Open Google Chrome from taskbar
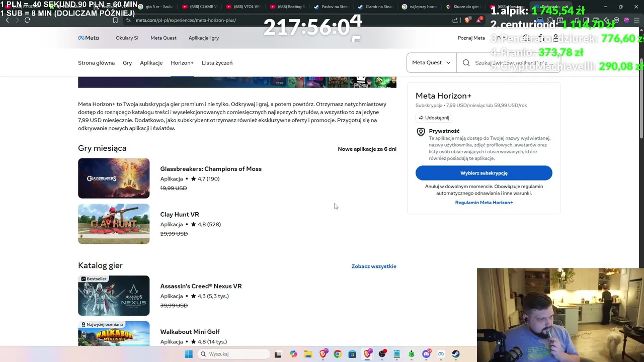Viewport: 644px width, 362px height. tap(338, 354)
